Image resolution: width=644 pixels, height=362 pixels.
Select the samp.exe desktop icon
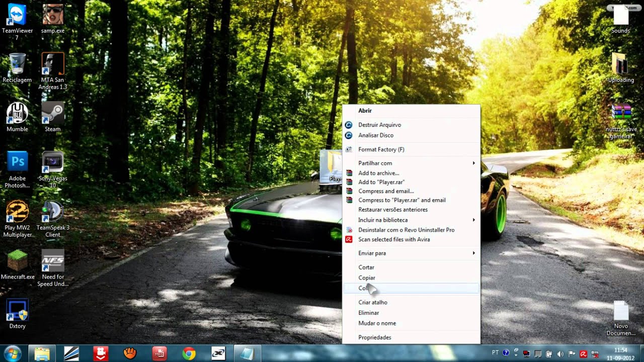(52, 19)
